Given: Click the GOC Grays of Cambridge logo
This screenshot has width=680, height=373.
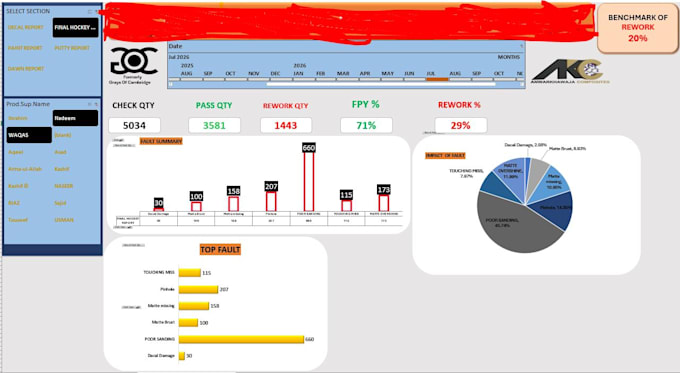Looking at the screenshot, I should pos(134,65).
